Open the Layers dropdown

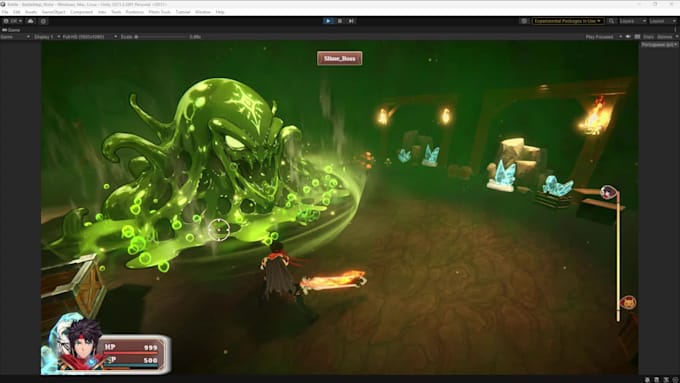632,21
